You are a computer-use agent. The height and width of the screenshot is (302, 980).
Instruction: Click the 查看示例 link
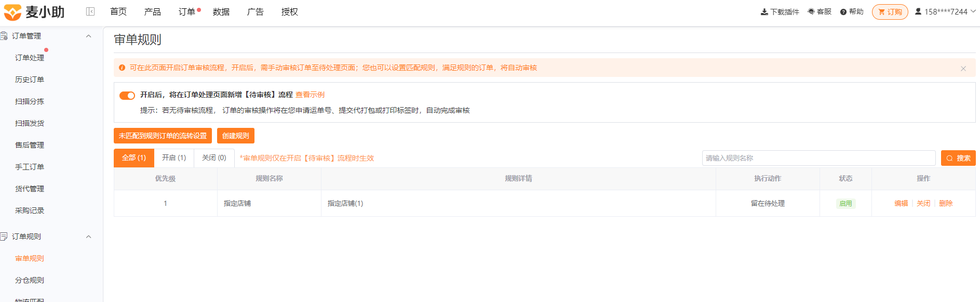click(x=310, y=95)
